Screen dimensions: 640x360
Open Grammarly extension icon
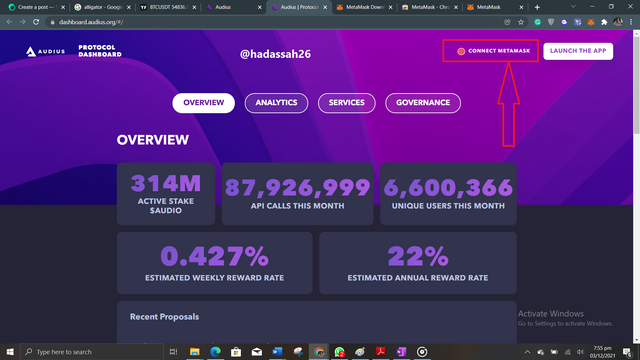(x=538, y=22)
